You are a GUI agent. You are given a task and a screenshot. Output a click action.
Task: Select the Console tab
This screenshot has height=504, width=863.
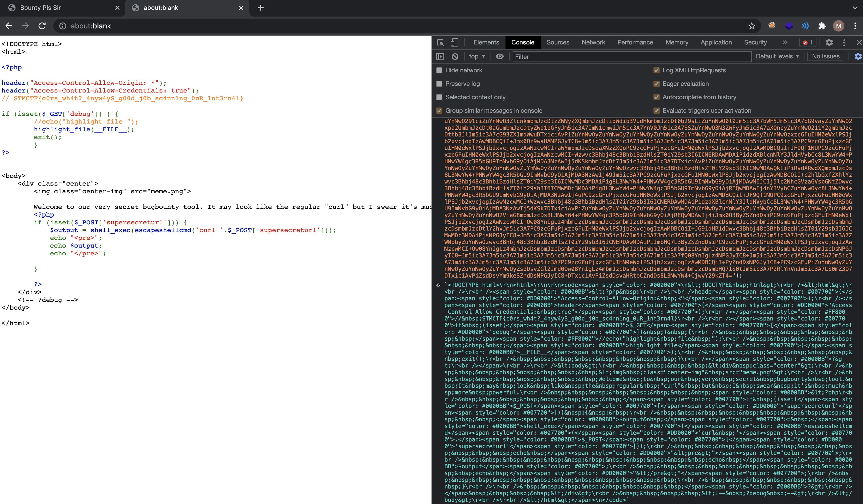coord(523,42)
